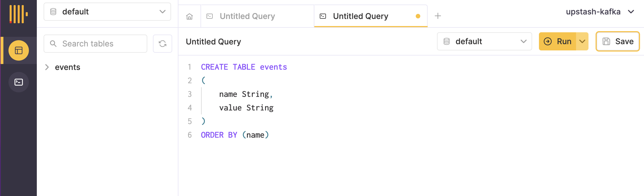The width and height of the screenshot is (644, 196).
Task: Open the database dropdown above Search tables
Action: 107,12
